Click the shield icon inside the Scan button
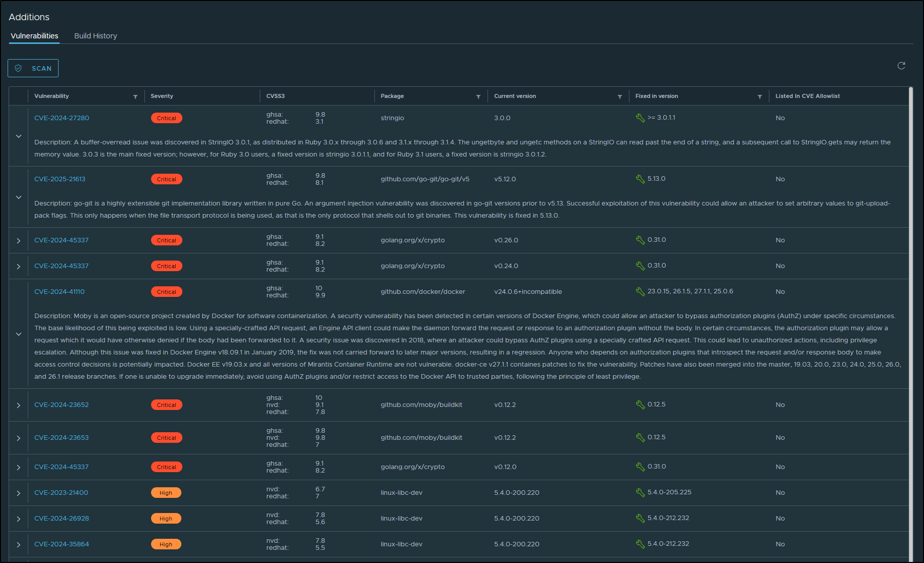Image resolution: width=924 pixels, height=563 pixels. tap(18, 68)
